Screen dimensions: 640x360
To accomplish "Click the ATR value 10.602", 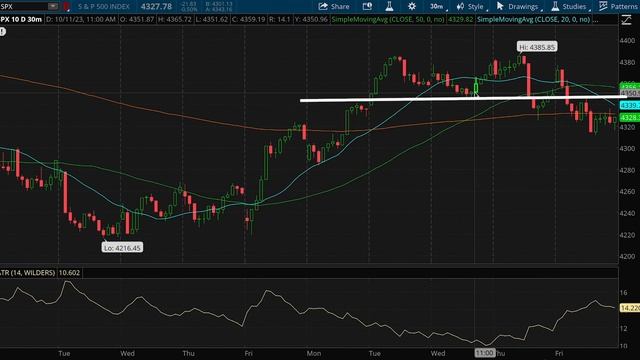I will pyautogui.click(x=69, y=273).
